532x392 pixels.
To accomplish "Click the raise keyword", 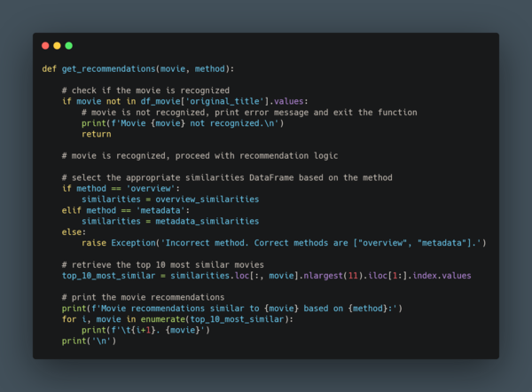I will (93, 242).
